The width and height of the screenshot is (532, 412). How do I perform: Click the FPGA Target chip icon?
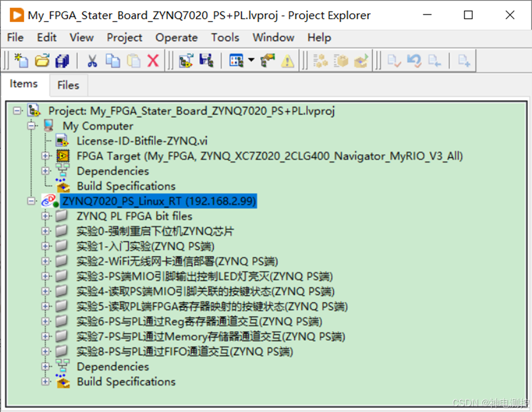point(62,156)
